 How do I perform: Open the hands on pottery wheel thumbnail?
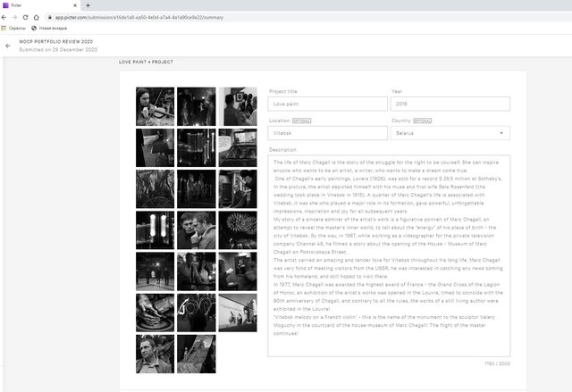155,313
